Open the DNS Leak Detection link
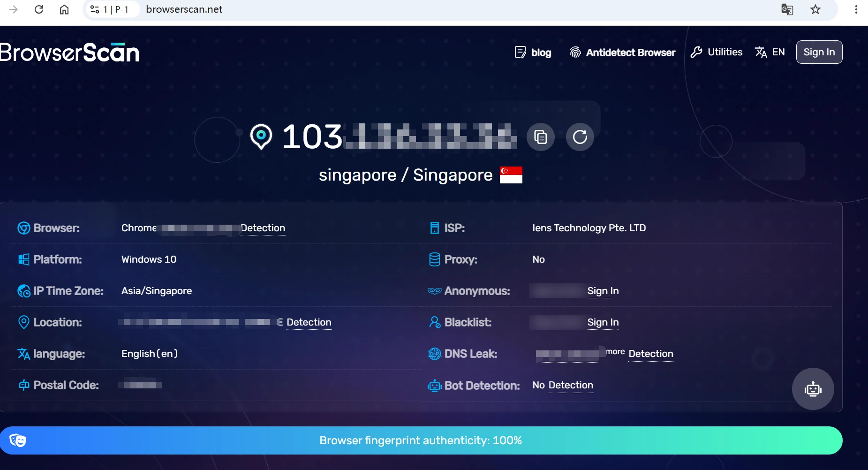Screen dimensions: 868x470 coord(651,354)
